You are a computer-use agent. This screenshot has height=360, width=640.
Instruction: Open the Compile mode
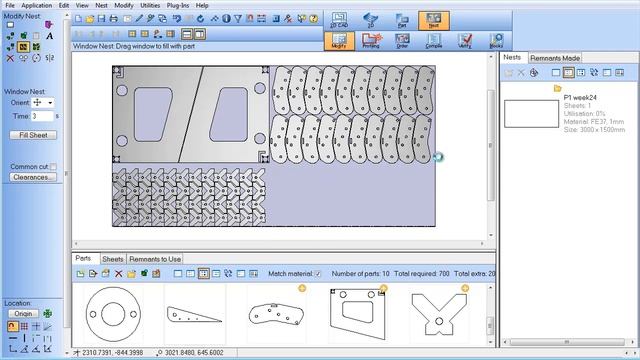tap(433, 41)
